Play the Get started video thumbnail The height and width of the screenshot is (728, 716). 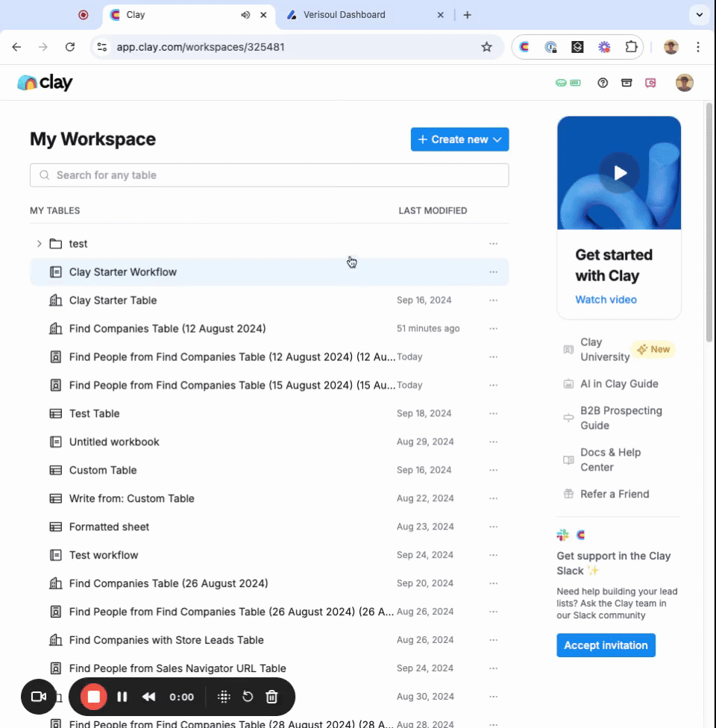click(x=619, y=173)
